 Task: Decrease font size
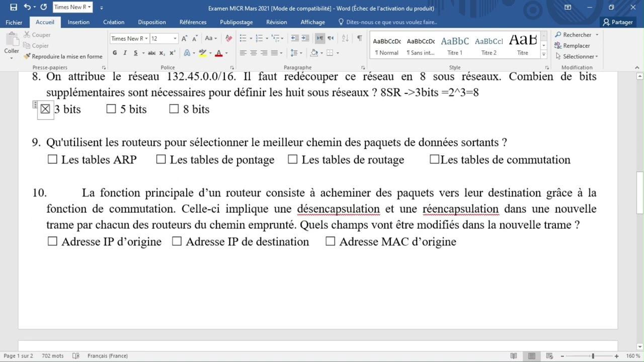(194, 38)
